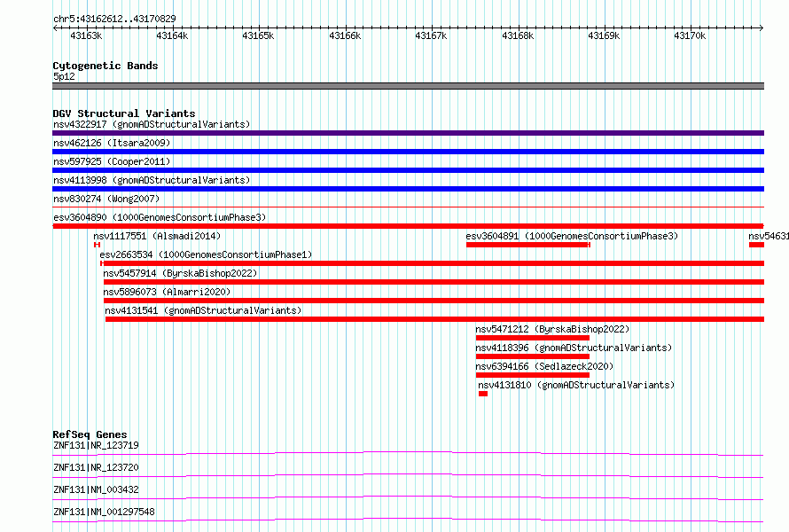Open variant esv3604890 label
789x532 pixels.
click(160, 217)
